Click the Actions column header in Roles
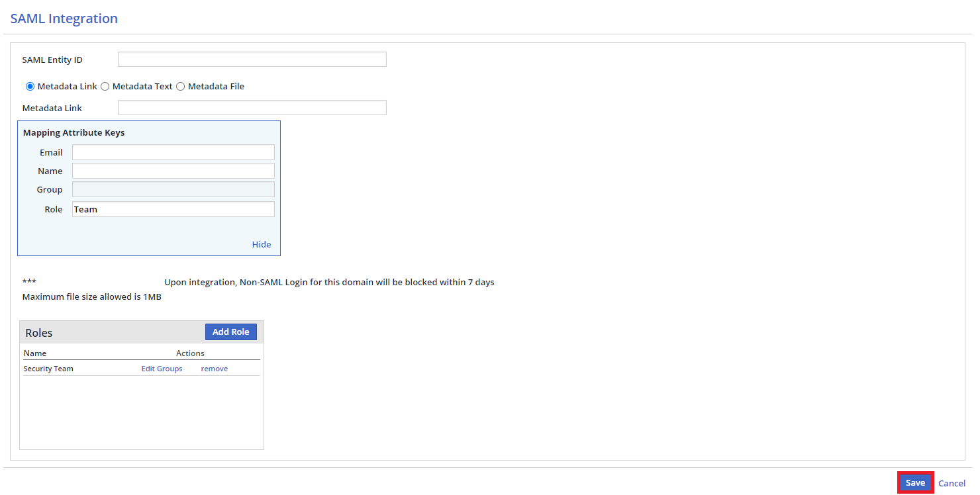 pyautogui.click(x=190, y=353)
